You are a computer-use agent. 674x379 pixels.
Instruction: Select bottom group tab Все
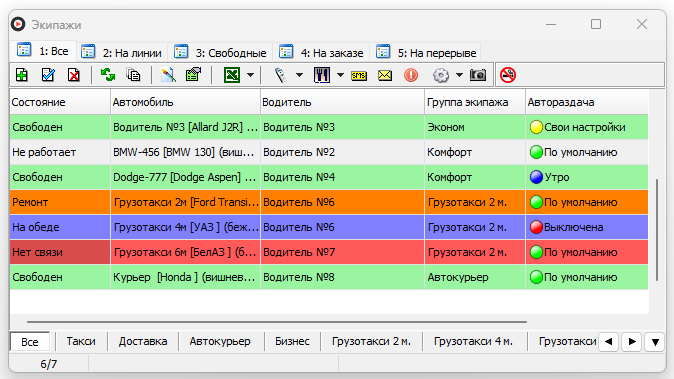tap(30, 342)
